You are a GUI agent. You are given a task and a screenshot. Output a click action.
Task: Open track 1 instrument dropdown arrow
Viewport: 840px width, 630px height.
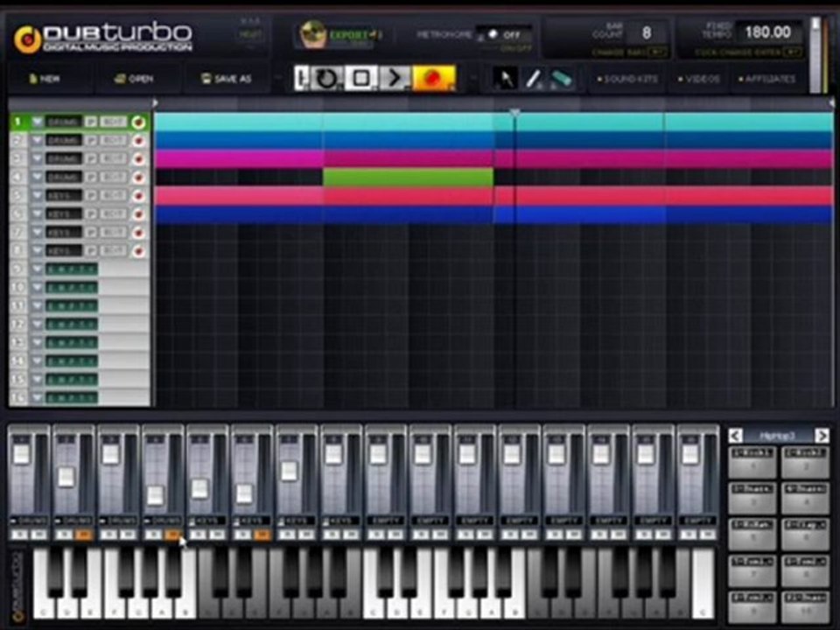tap(37, 122)
